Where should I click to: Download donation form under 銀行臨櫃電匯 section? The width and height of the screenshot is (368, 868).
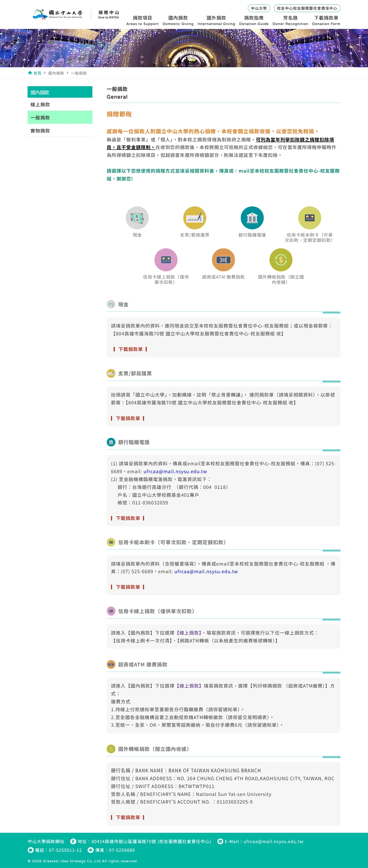click(x=128, y=518)
